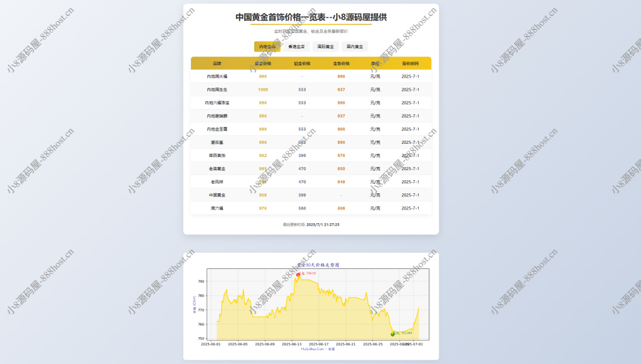Click platinum price 553 in 内地周生生 row
The width and height of the screenshot is (641, 364).
tap(302, 89)
